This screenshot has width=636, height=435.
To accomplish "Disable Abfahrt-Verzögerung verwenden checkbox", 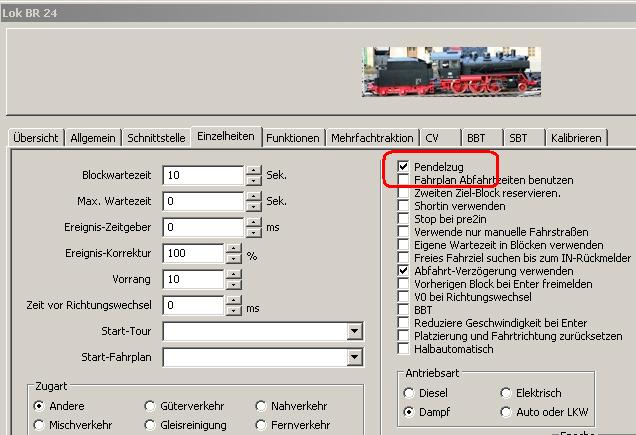I will tap(403, 270).
